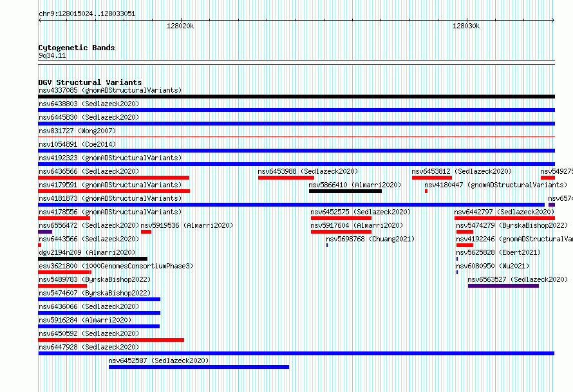The image size is (573, 392).
Task: Open nsv5489783 (ByrskaBishop2022) label
Action: click(x=95, y=279)
